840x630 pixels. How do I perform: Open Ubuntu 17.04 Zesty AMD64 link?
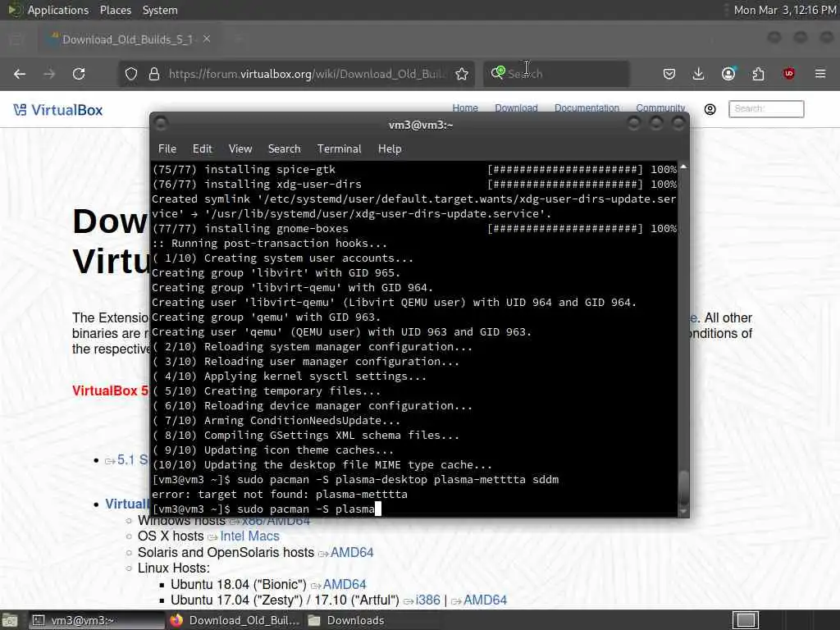coord(485,600)
